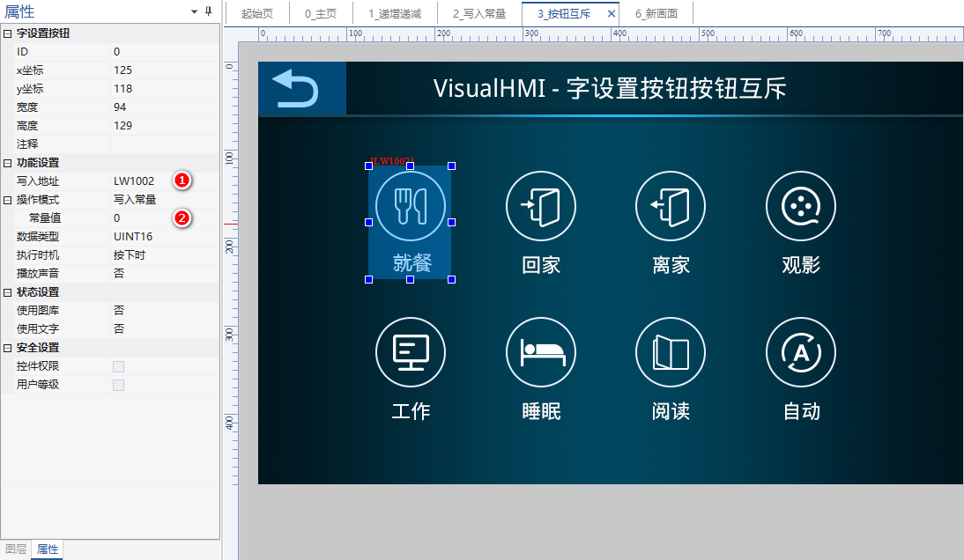Edit the 高度 value 129
The image size is (964, 560).
pyautogui.click(x=165, y=125)
